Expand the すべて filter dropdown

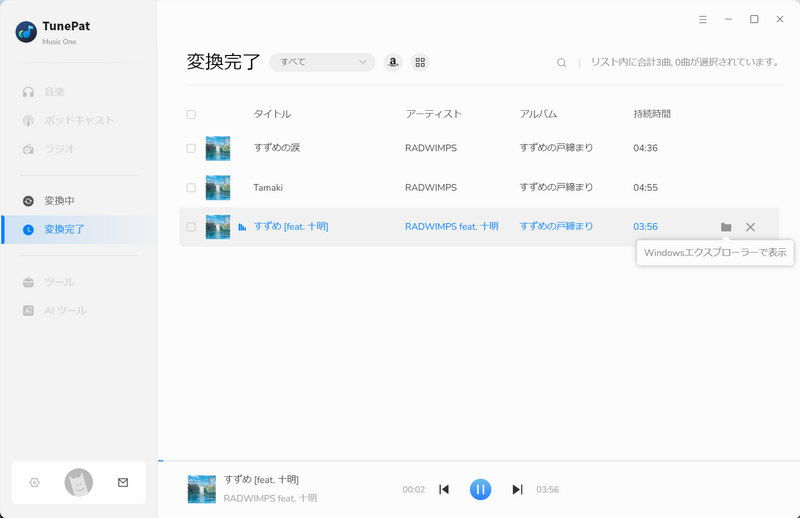(x=322, y=62)
